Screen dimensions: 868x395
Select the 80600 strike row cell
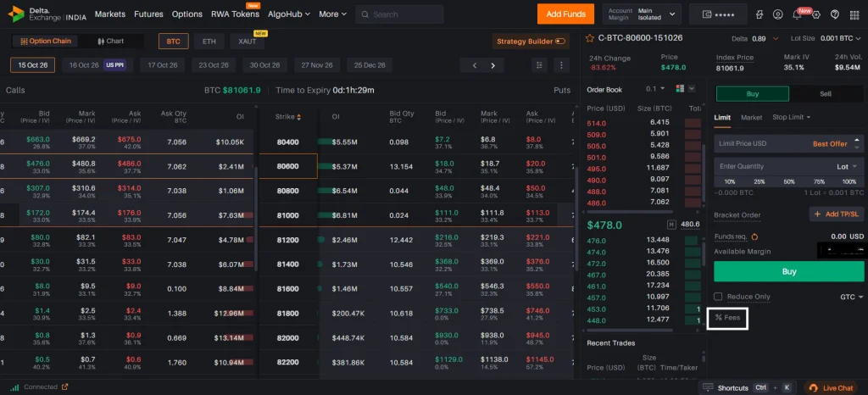click(x=288, y=166)
